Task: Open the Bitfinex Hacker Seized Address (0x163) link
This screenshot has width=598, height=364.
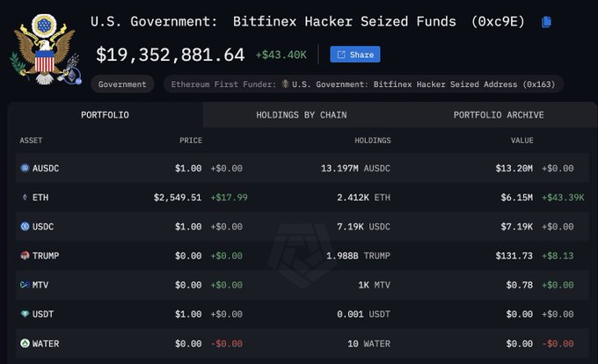Action: [423, 84]
